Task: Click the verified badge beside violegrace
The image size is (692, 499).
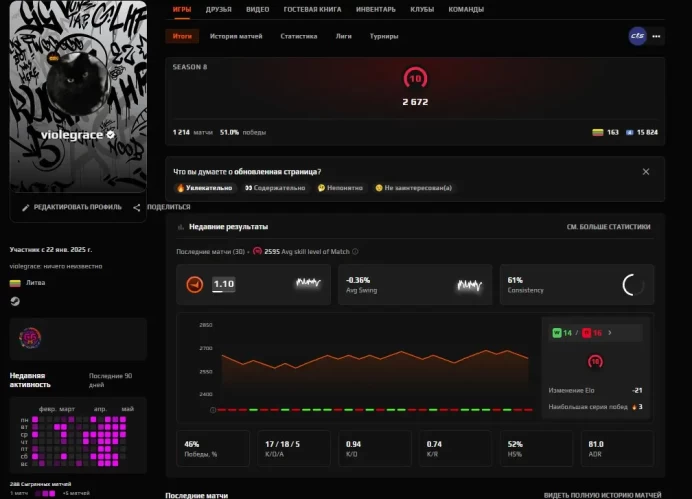Action: click(x=110, y=135)
